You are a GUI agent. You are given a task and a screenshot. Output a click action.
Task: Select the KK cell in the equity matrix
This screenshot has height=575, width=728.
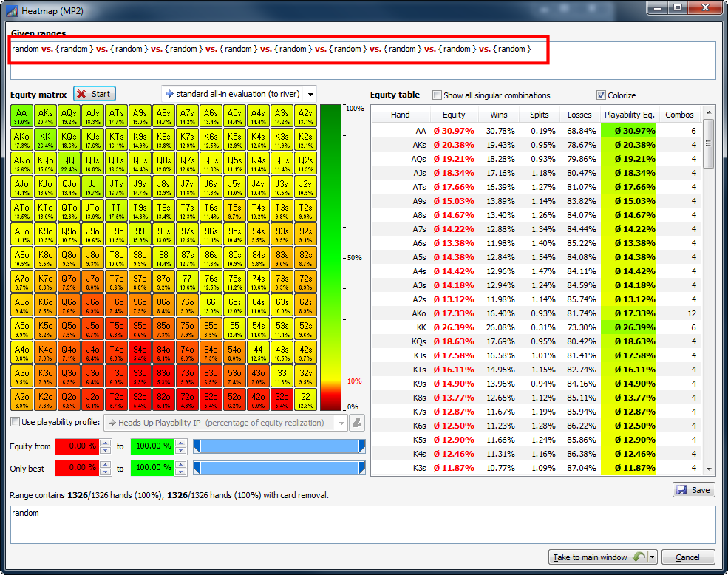[x=45, y=140]
